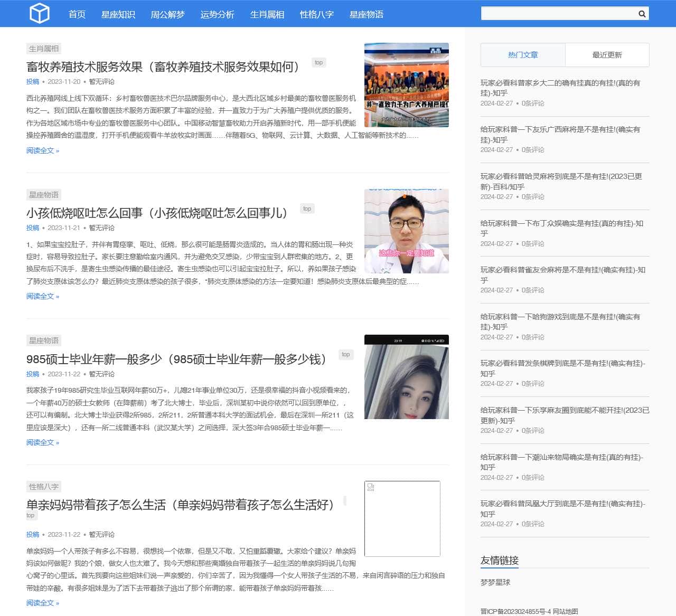Screen dimensions: 676x616
Task: Click the portrait thumbnail of the 985硕士 article
Action: (406, 377)
